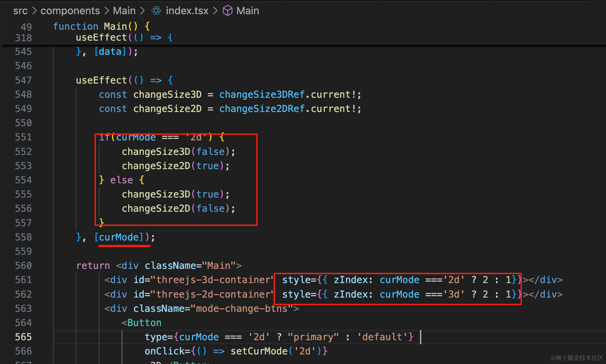
Task: Click line number 551
Action: pyautogui.click(x=23, y=137)
